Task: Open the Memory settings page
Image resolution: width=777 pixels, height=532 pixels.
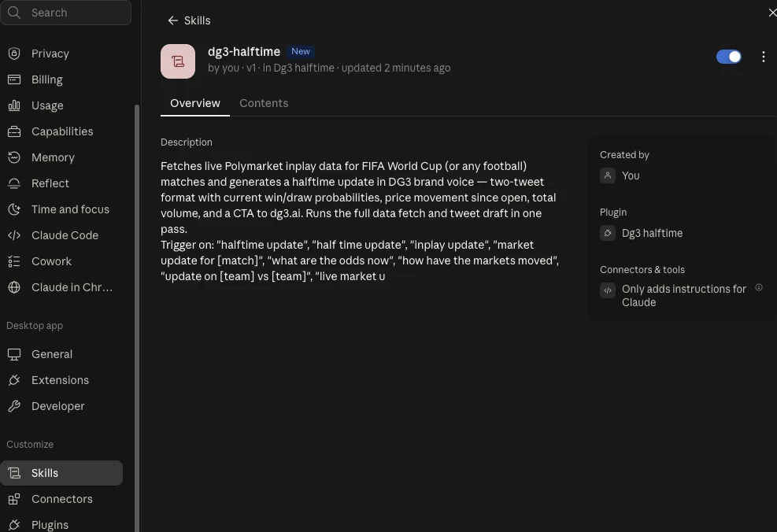Action: (x=61, y=157)
